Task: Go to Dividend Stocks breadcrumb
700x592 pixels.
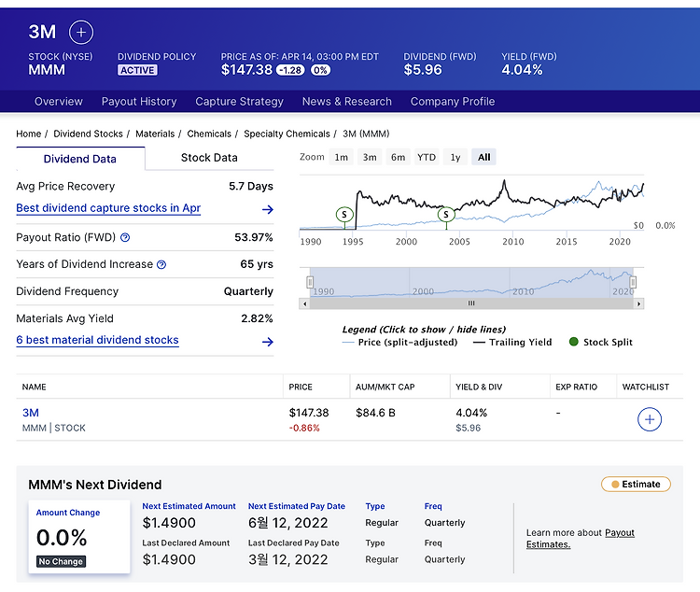Action: [88, 134]
